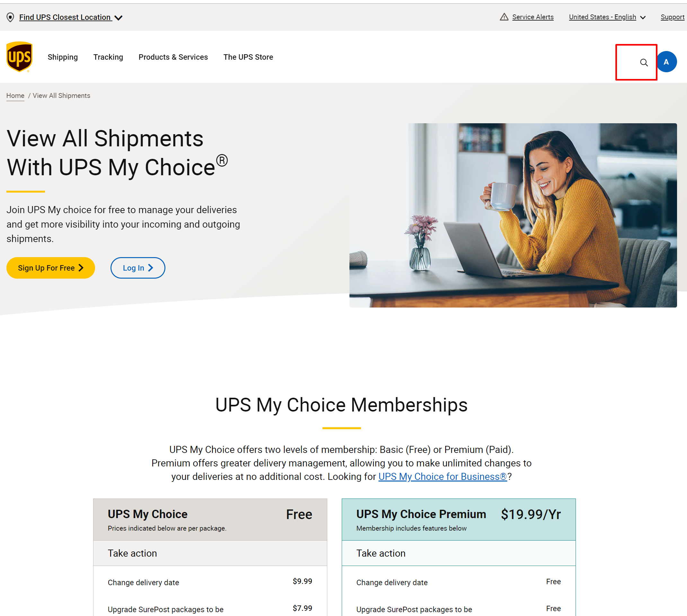Image resolution: width=687 pixels, height=616 pixels.
Task: Open the Shipping menu
Action: 63,57
